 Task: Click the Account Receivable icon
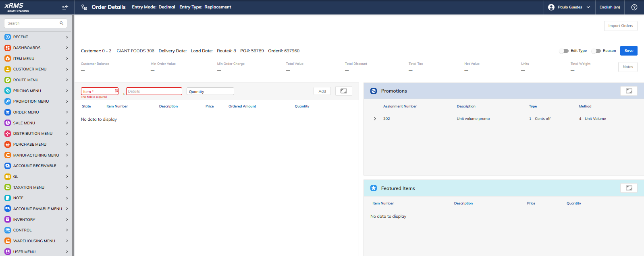pos(8,166)
